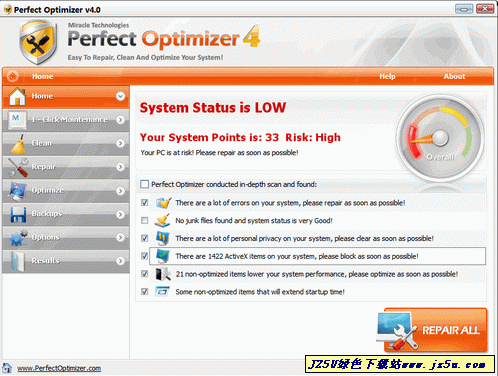Select the Results sidebar tab
The height and width of the screenshot is (376, 498).
66,261
